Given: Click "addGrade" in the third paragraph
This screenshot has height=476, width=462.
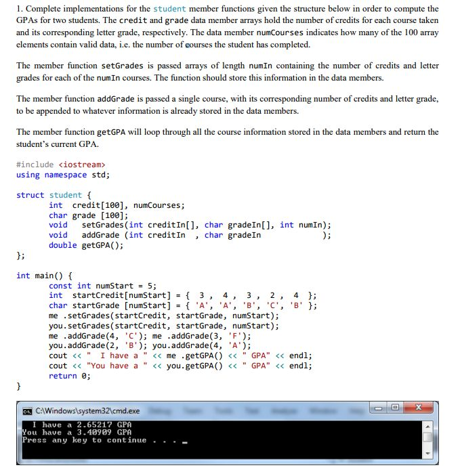Looking at the screenshot, I should [x=116, y=99].
